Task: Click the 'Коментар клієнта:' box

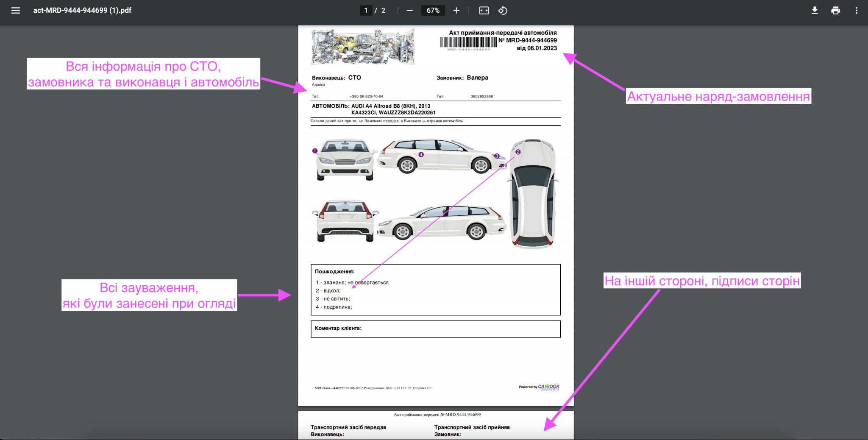Action: coord(435,329)
